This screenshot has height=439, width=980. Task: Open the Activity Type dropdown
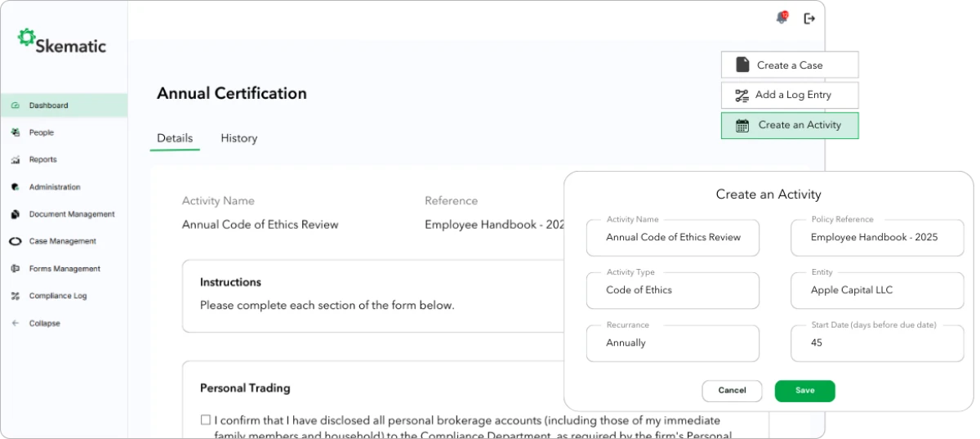pos(672,290)
